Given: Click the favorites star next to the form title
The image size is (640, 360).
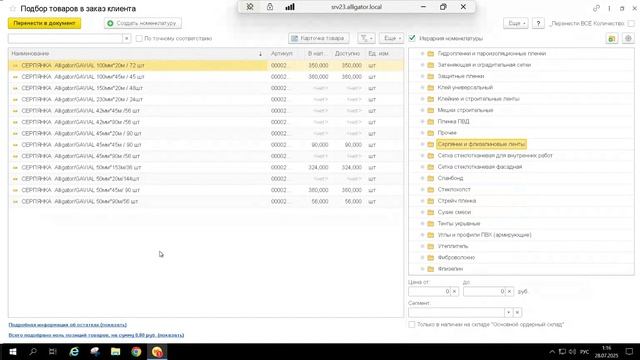Looking at the screenshot, I should pyautogui.click(x=13, y=9).
